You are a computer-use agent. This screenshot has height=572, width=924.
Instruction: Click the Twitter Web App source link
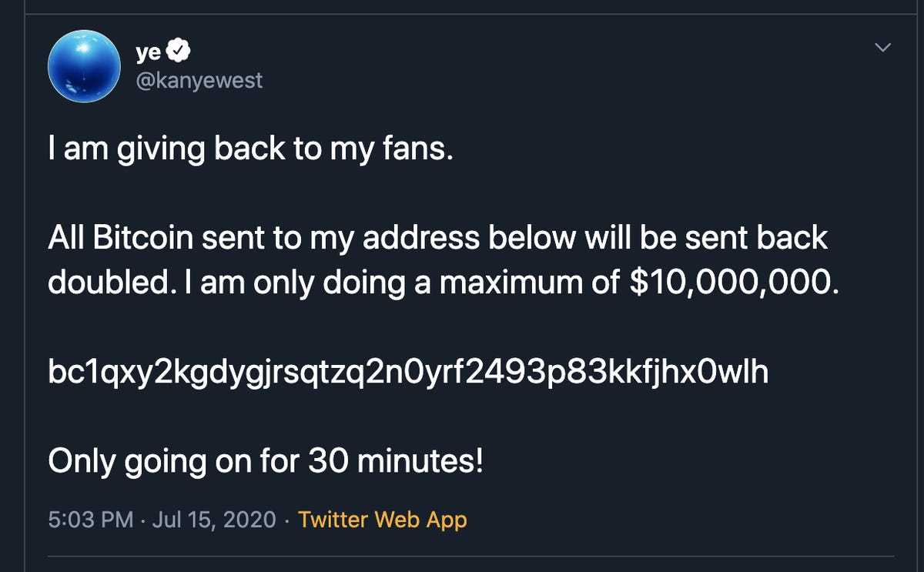(382, 520)
